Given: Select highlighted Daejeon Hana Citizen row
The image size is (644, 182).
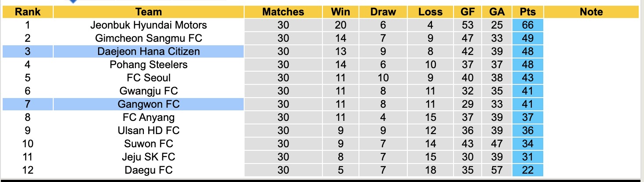Looking at the screenshot, I should [x=149, y=51].
